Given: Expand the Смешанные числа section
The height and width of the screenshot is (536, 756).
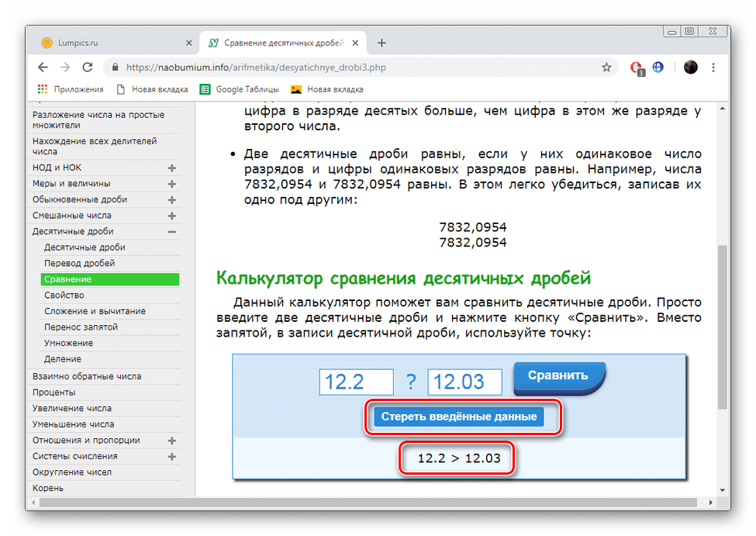Looking at the screenshot, I should (x=171, y=216).
